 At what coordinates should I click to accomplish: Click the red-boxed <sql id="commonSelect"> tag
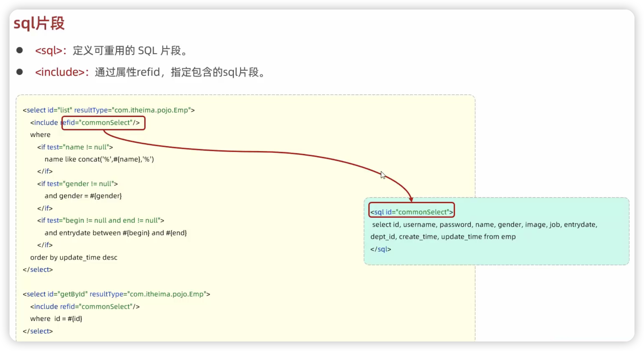pos(411,212)
